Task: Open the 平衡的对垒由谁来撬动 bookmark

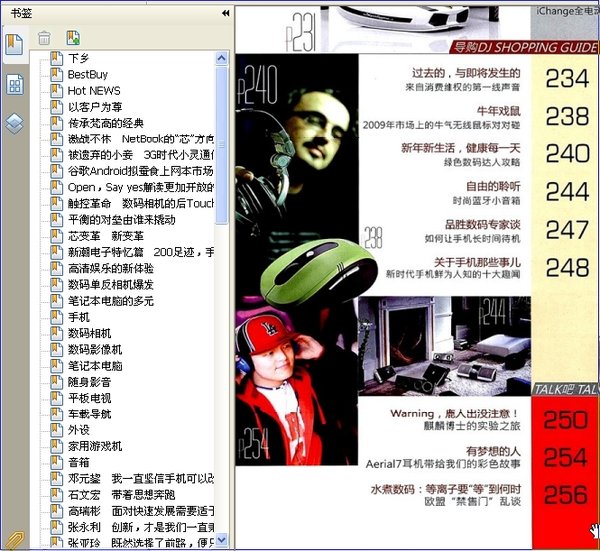Action: (122, 220)
